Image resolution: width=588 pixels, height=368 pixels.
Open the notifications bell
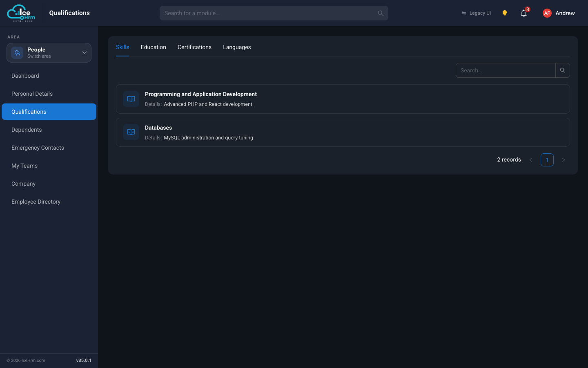(524, 13)
